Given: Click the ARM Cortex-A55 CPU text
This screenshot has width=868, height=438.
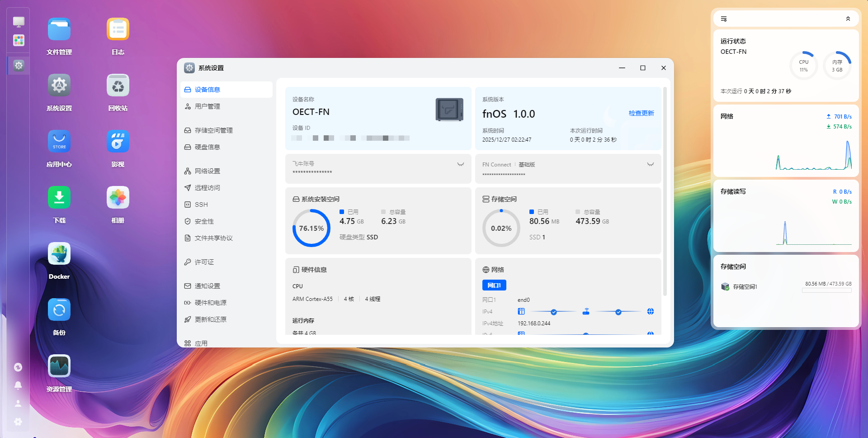Looking at the screenshot, I should pos(312,299).
